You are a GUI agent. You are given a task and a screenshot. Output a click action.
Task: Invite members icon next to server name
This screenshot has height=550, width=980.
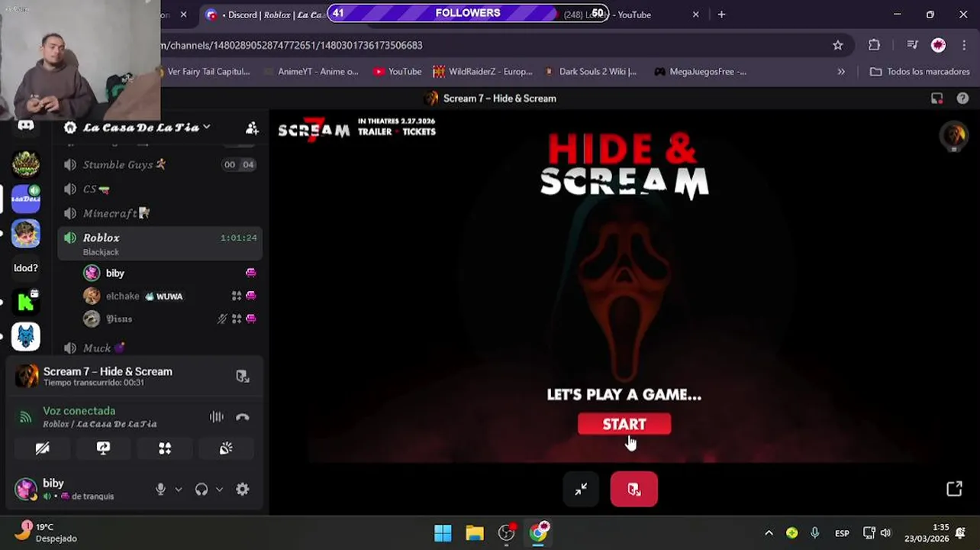252,128
